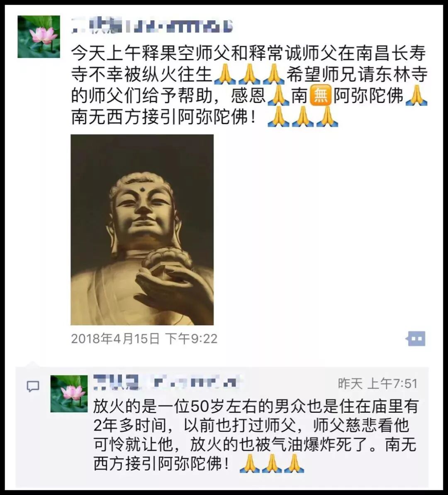Select the post line starting 今天上午释果空师父
This screenshot has height=495, width=448.
248,53
